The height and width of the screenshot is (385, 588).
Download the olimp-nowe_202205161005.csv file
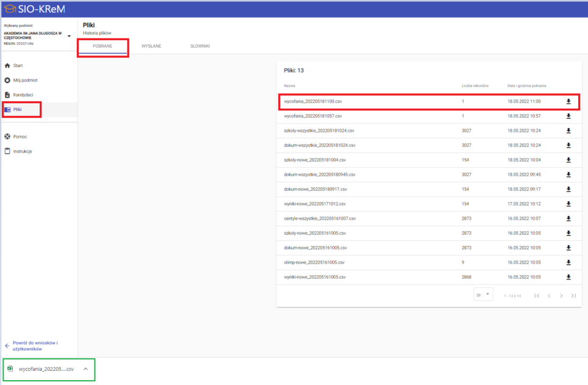click(568, 262)
